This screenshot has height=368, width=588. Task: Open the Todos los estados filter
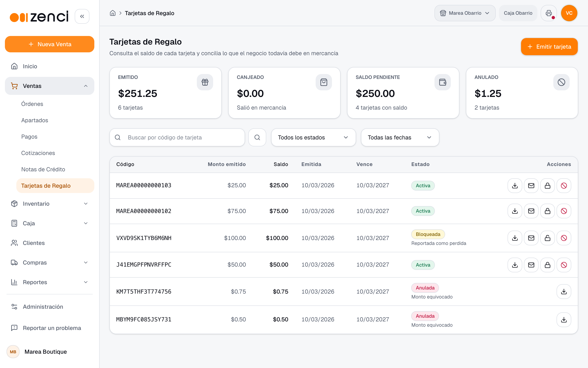coord(313,138)
